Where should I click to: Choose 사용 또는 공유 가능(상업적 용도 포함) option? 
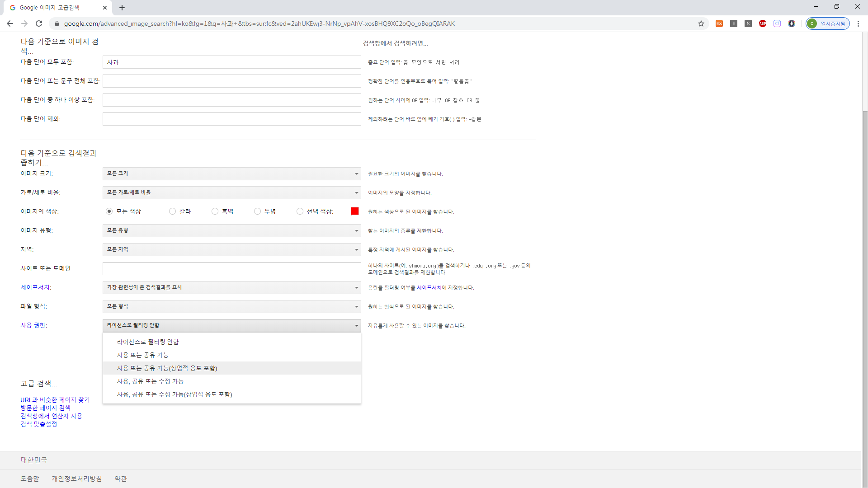click(167, 368)
